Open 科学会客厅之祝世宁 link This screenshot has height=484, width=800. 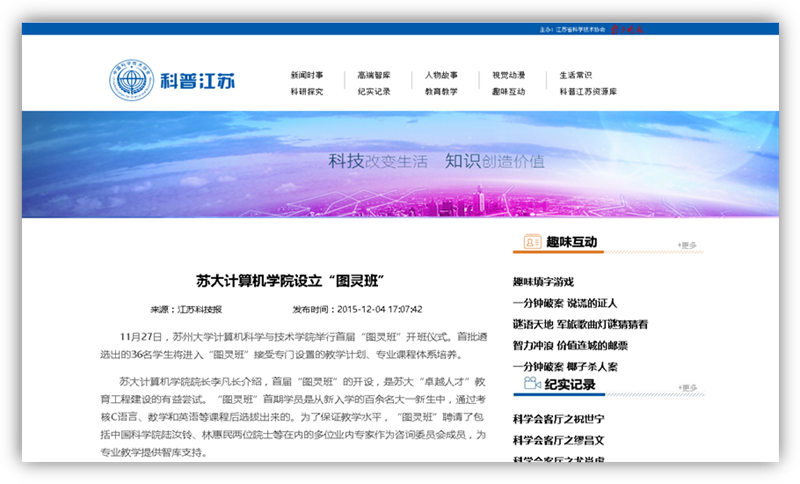point(558,417)
